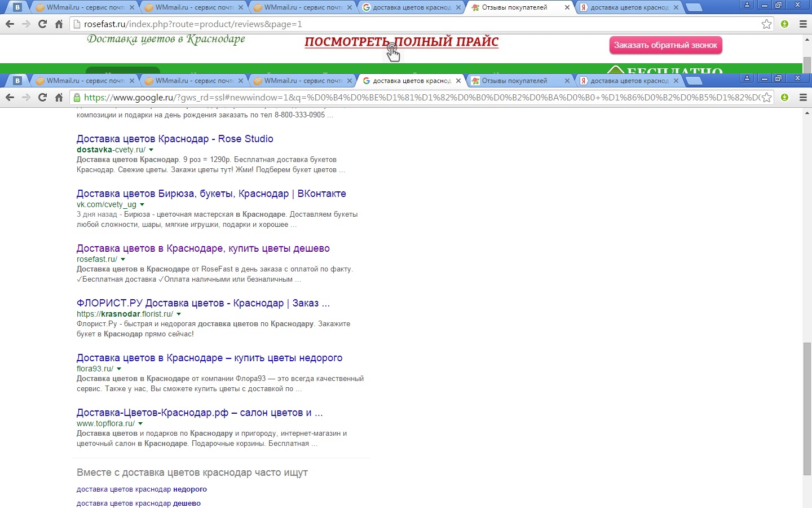Click home icon in the rosefast.ru window
The image size is (812, 508).
click(x=59, y=24)
